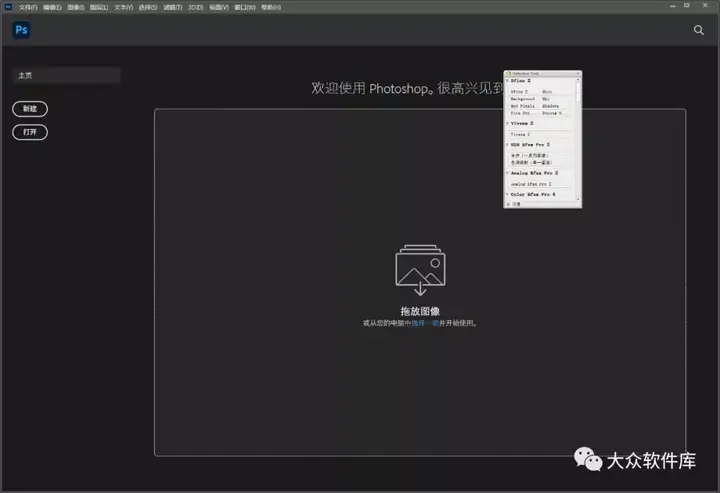Launch Analog Efex Pro 2 entry below header
The height and width of the screenshot is (493, 720).
click(x=531, y=184)
